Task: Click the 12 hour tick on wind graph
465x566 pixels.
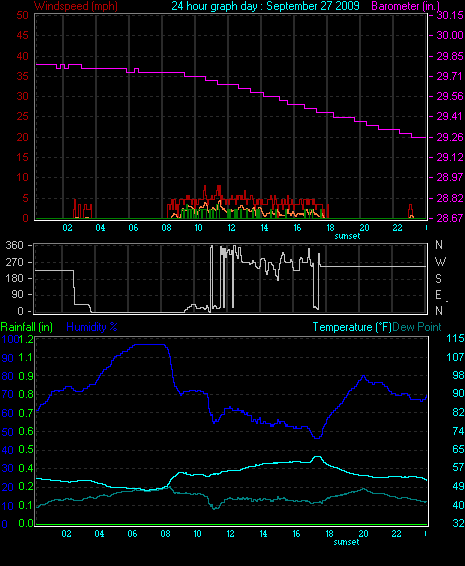Action: 231,228
